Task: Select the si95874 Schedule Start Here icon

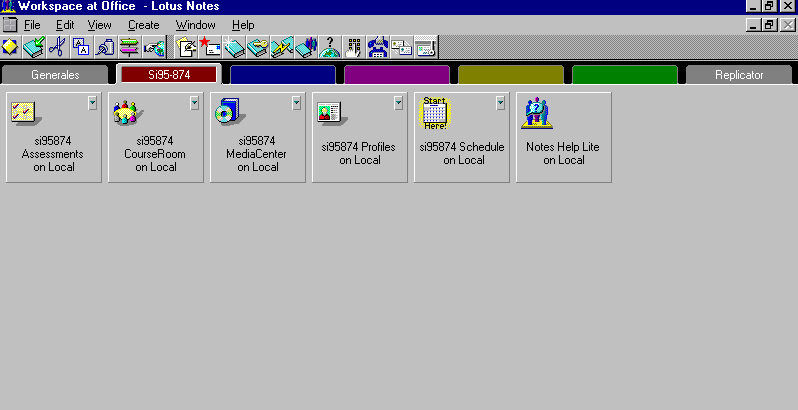Action: [435, 113]
